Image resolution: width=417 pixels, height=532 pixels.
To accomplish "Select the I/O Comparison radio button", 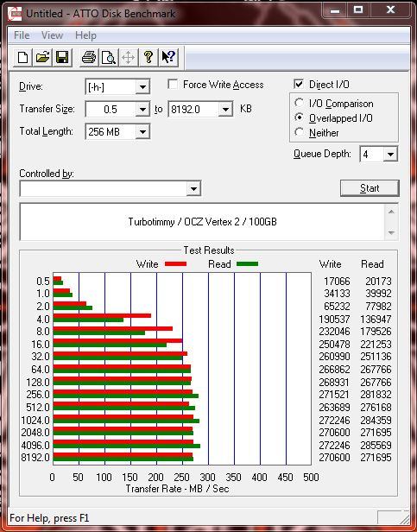I will [x=300, y=103].
